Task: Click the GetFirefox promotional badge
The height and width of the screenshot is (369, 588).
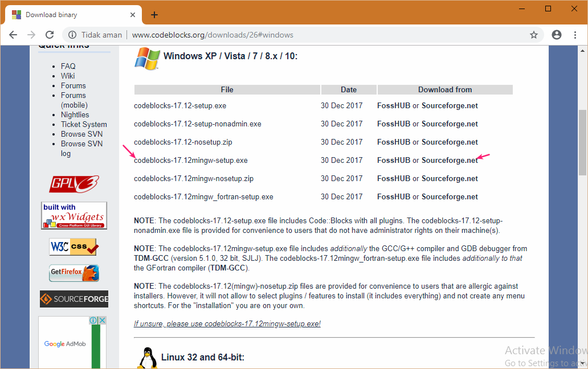Action: (73, 273)
